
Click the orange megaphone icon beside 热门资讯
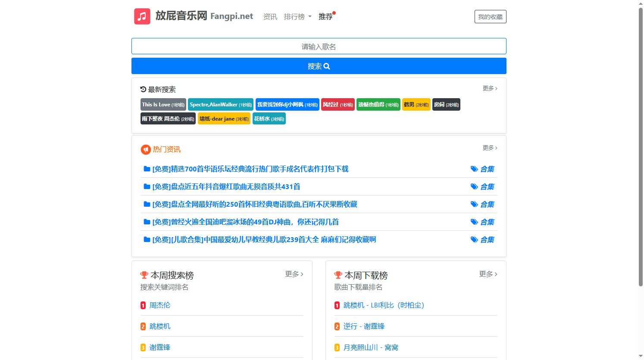point(145,149)
